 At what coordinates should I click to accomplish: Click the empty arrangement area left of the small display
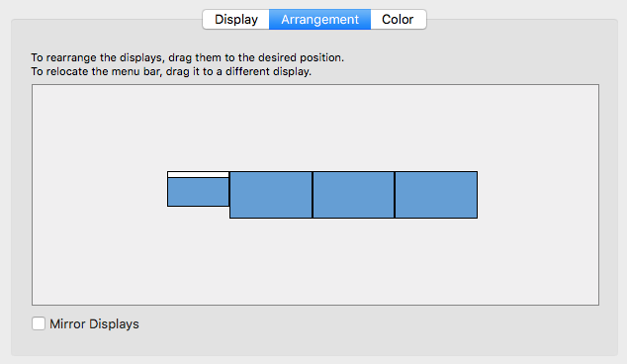[100, 195]
